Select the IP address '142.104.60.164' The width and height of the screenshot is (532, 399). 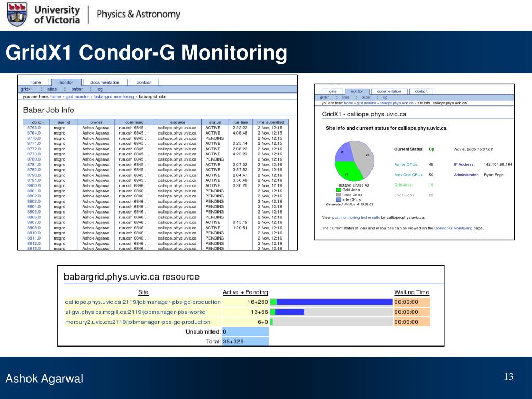498,164
